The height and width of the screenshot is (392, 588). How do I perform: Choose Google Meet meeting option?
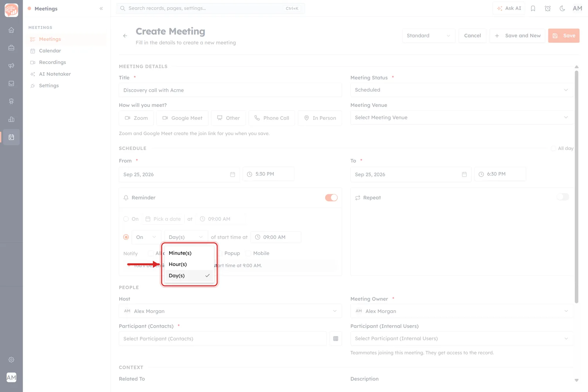(183, 118)
